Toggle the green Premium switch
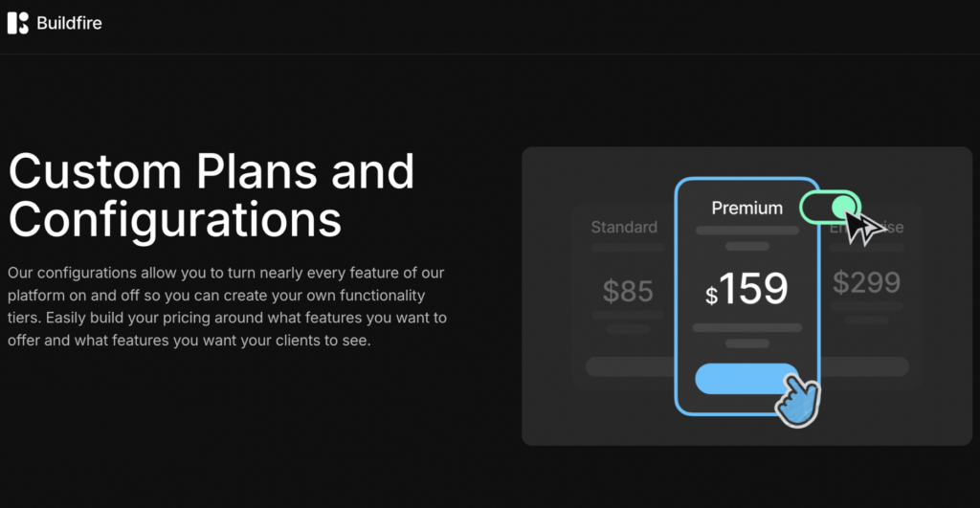Screen dimensions: 980x508 830,208
